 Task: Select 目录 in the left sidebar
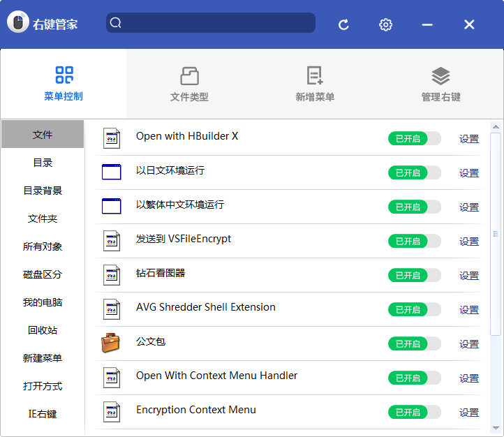43,163
